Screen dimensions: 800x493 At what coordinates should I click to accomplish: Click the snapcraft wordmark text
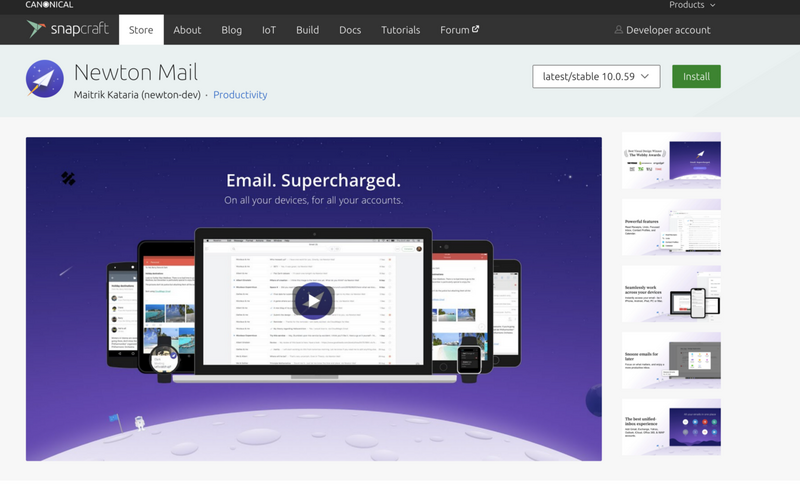(x=80, y=29)
